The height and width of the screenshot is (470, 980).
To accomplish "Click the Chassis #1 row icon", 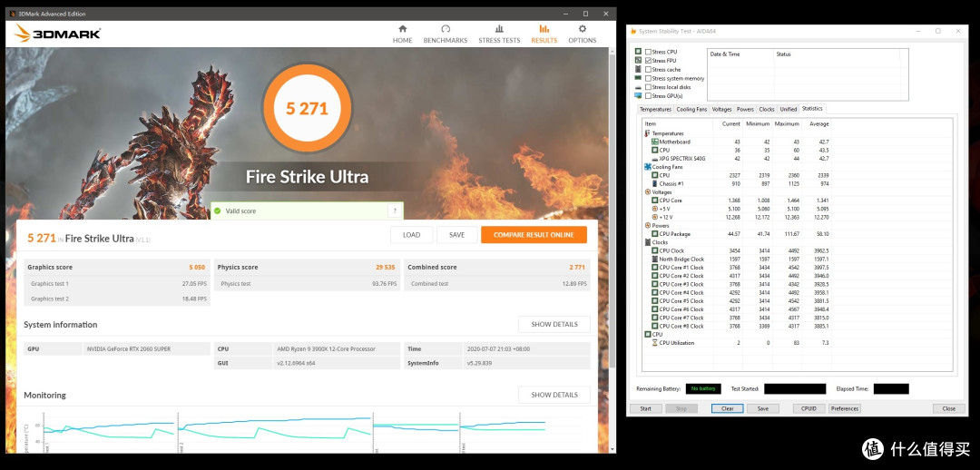I will tap(654, 184).
